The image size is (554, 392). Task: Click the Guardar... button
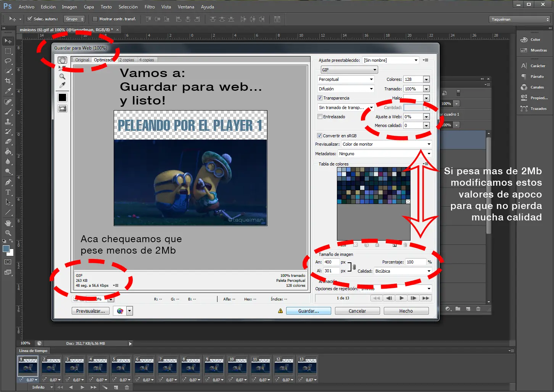308,311
